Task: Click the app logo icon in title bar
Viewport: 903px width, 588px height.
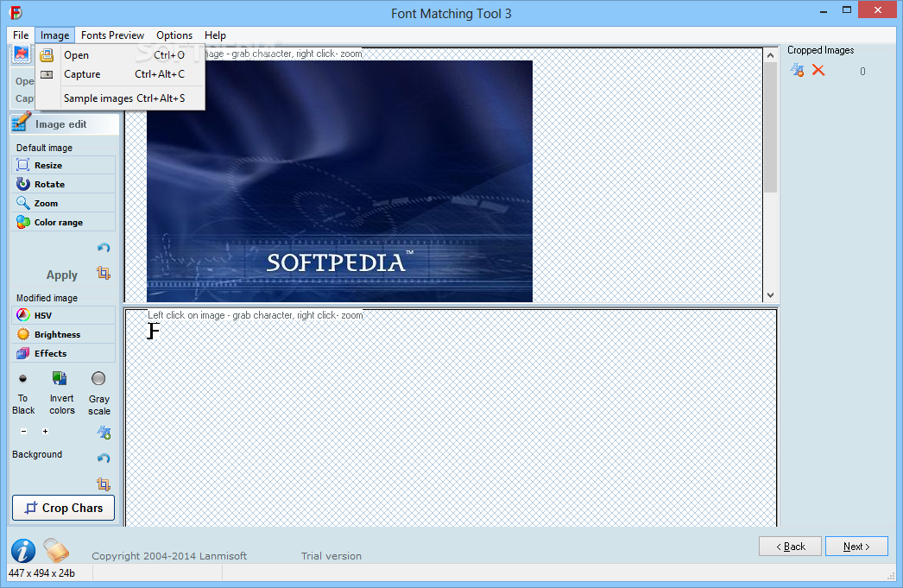Action: click(x=16, y=13)
